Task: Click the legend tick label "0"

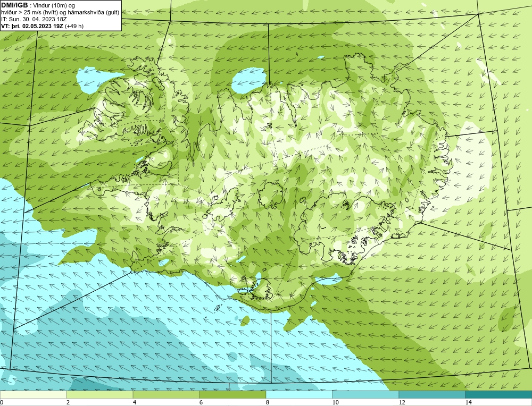Action: pos(2,402)
